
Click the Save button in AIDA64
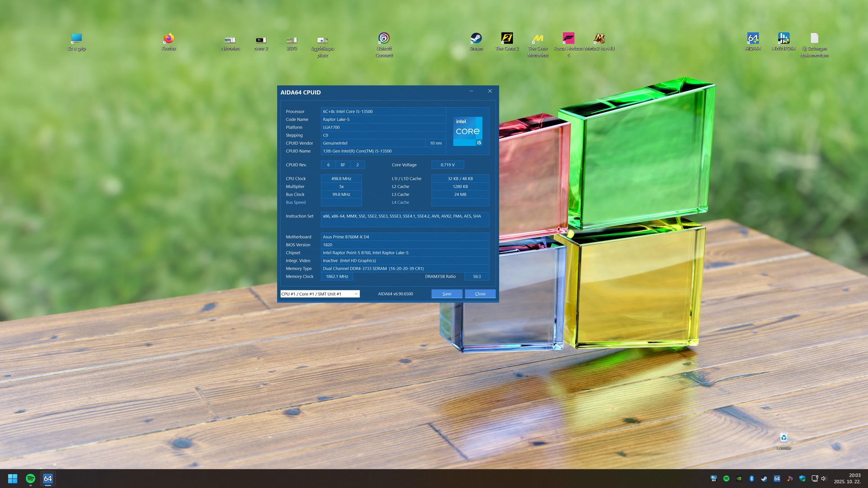(x=446, y=294)
